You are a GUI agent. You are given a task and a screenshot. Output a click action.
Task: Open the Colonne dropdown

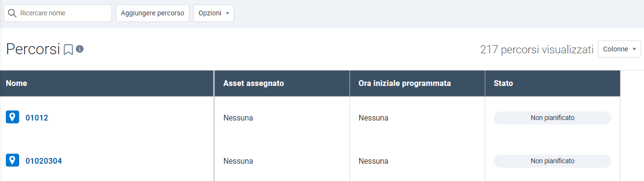(619, 49)
